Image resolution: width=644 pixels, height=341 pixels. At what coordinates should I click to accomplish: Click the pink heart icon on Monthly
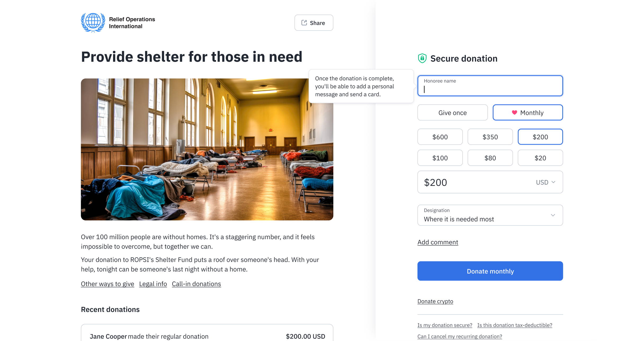coord(514,113)
